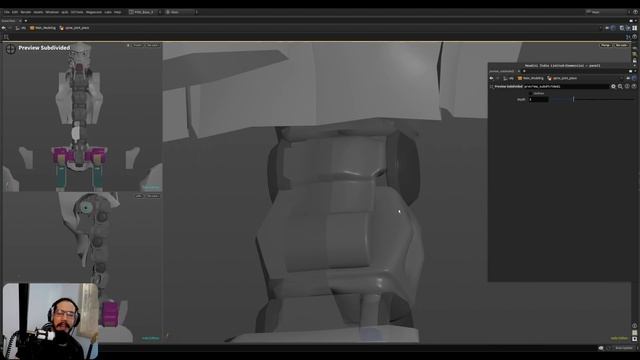Click the forward arrow in the main path bar
This screenshot has height=360, width=640.
point(10,28)
